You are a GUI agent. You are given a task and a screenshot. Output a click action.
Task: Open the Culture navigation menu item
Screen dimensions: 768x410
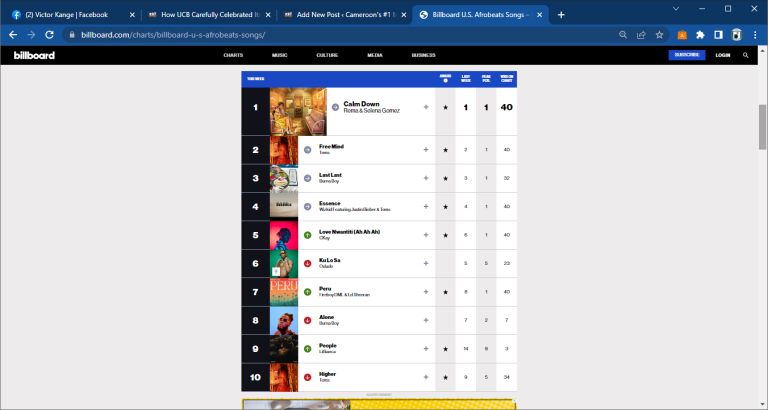click(327, 56)
